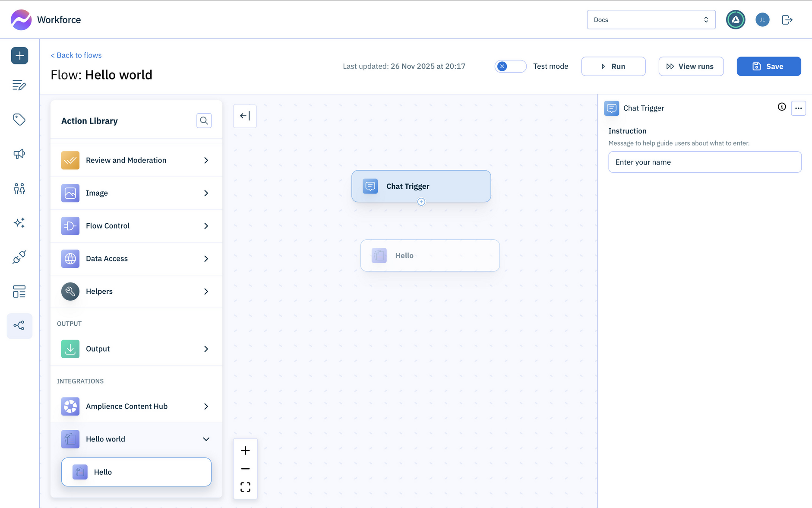Collapse the Action Library panel
This screenshot has height=508, width=812.
[244, 116]
